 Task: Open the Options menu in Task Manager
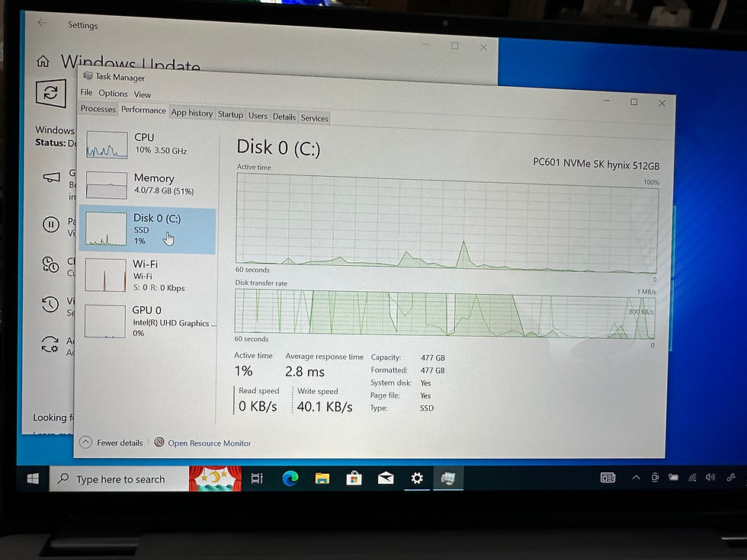point(113,93)
